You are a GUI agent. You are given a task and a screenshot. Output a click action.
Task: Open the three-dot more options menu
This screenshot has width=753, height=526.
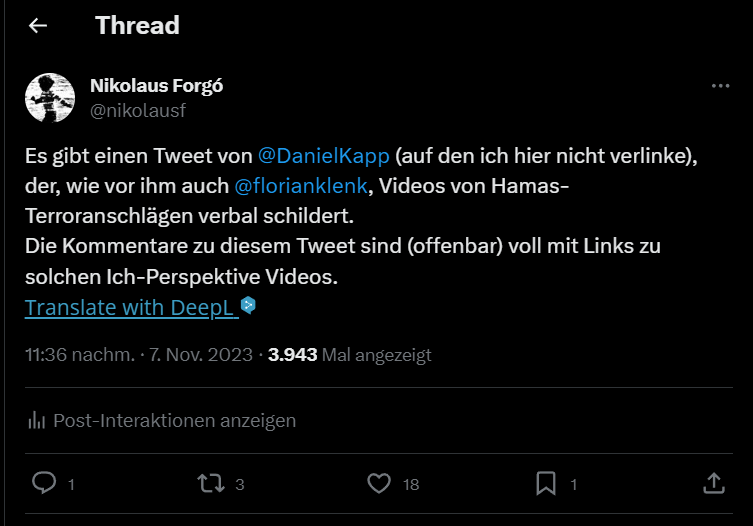coord(720,87)
